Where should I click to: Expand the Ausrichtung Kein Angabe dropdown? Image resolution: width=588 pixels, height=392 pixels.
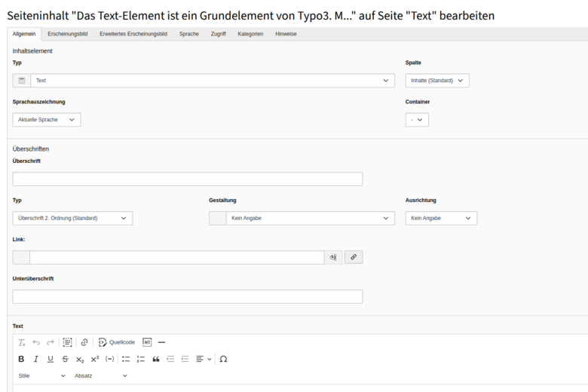pos(441,219)
